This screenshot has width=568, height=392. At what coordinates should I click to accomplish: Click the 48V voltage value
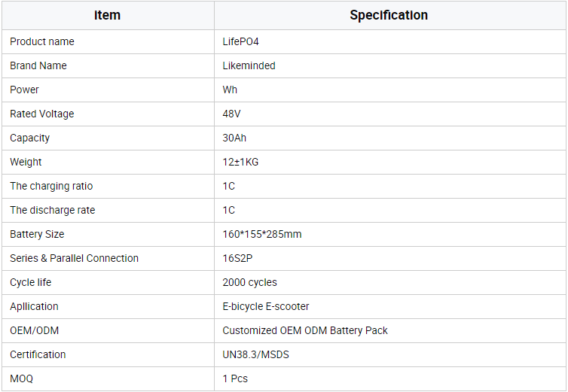click(231, 114)
